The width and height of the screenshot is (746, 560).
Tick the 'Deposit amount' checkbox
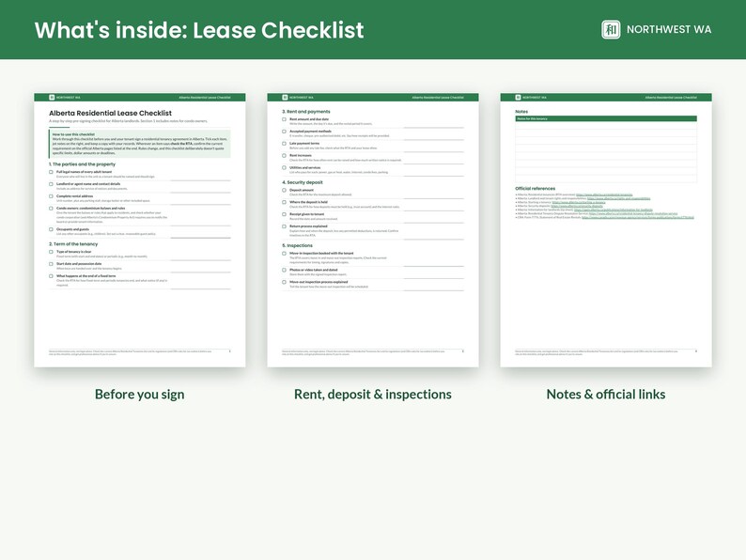point(284,190)
